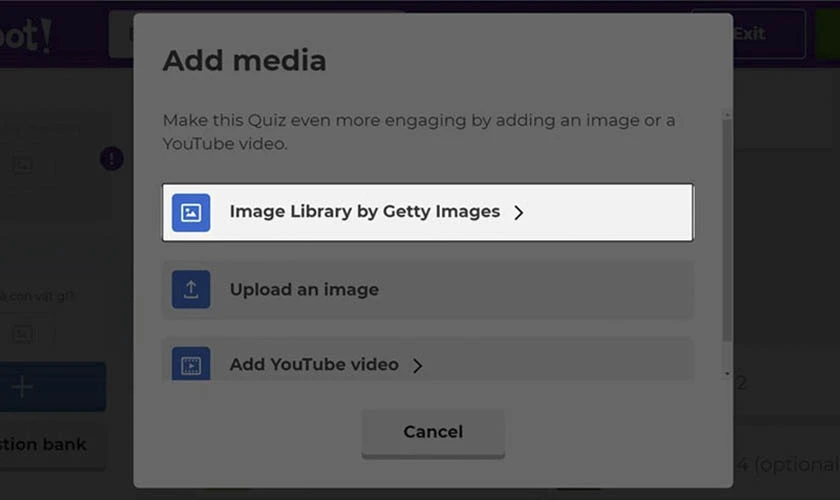The image size is (840, 500).
Task: Click the Kahoot logo in header
Action: tap(26, 35)
